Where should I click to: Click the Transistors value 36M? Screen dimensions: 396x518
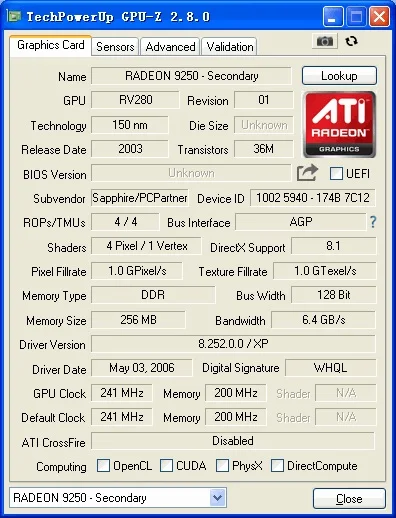pos(264,149)
